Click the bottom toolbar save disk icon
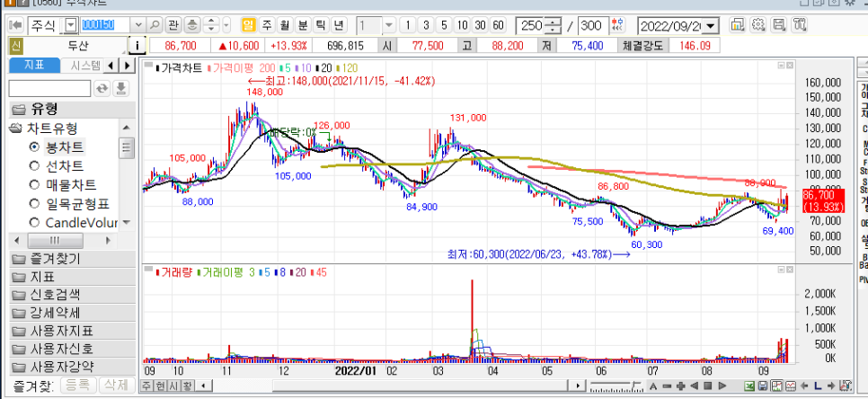868x399 pixels. (x=762, y=386)
